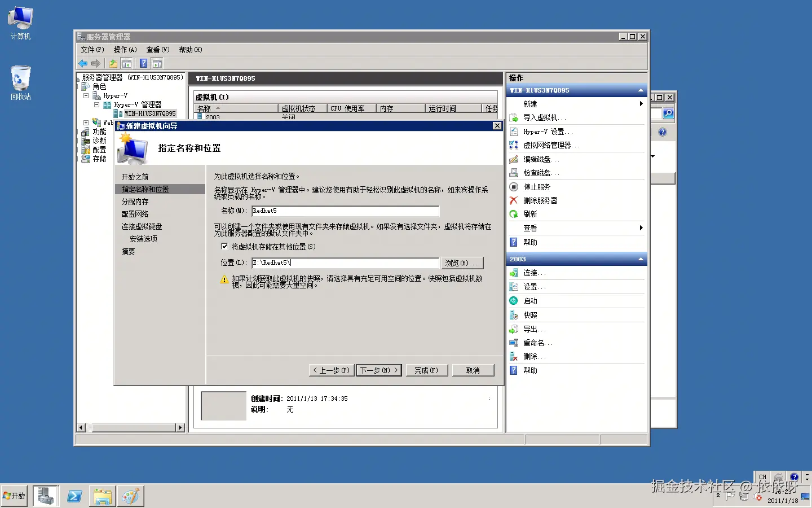Toggle 将虚拟机存储在其他位置 checkbox
This screenshot has height=508, width=812.
(x=224, y=247)
